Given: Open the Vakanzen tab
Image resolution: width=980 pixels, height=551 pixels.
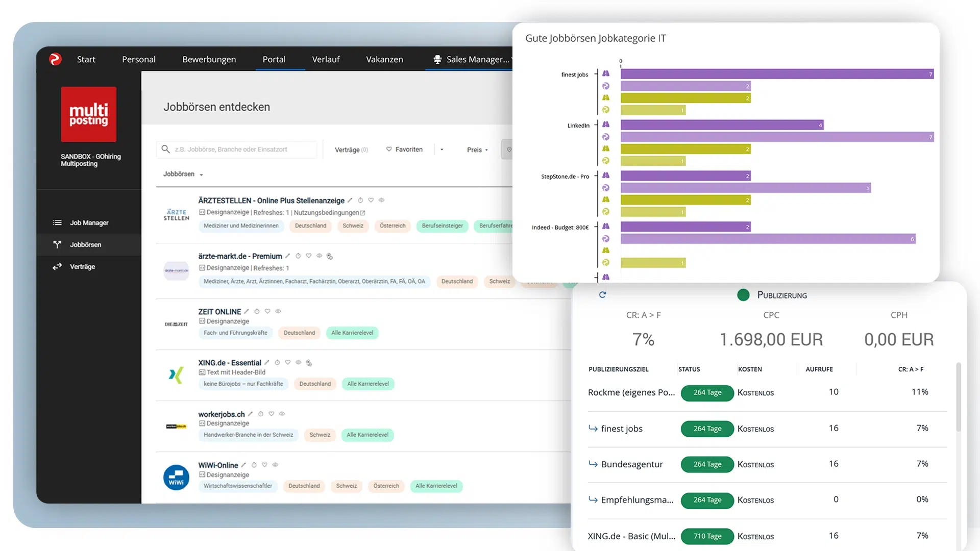Looking at the screenshot, I should [384, 59].
